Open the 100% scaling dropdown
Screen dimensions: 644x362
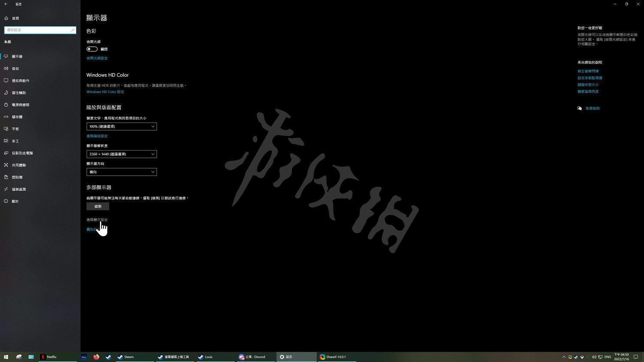coord(122,126)
